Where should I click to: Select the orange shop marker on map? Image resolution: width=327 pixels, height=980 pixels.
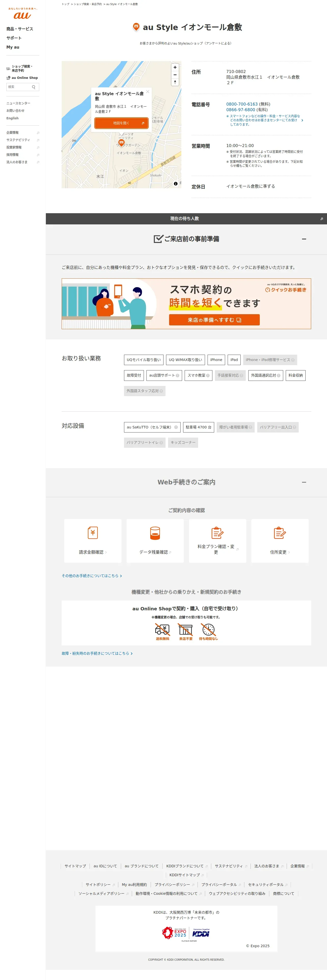click(x=121, y=143)
